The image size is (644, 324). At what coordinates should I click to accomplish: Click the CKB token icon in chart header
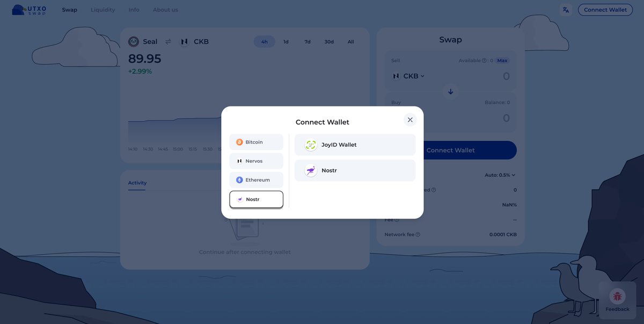[184, 41]
